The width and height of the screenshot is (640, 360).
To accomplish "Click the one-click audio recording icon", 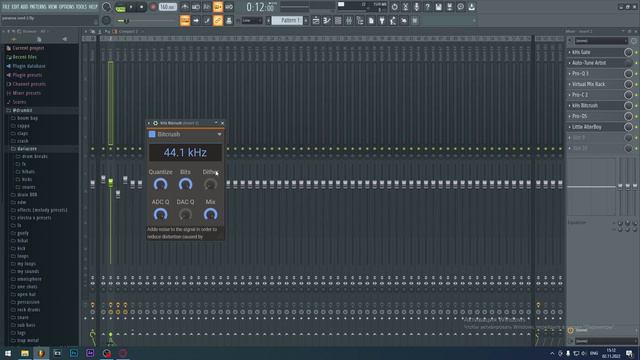I will click(x=405, y=7).
